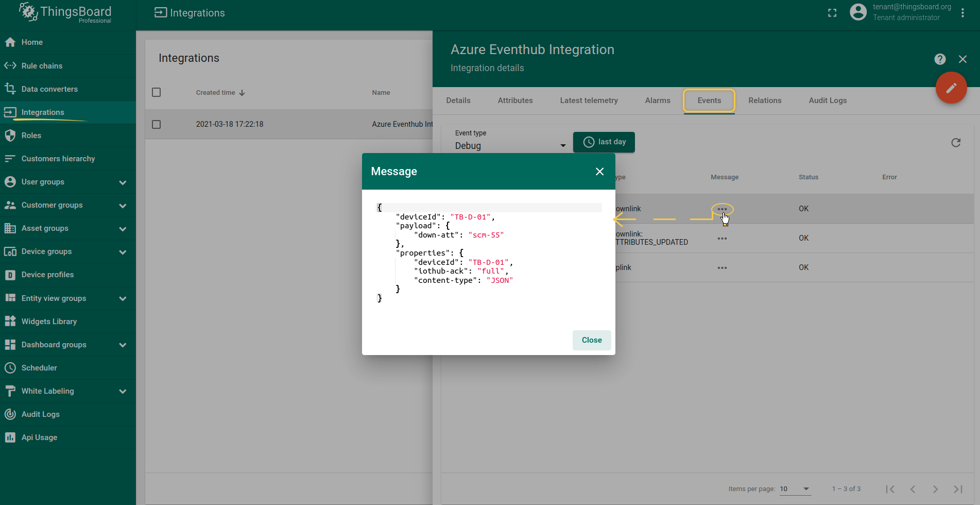The height and width of the screenshot is (505, 980).
Task: Switch to the Events tab
Action: pos(709,100)
